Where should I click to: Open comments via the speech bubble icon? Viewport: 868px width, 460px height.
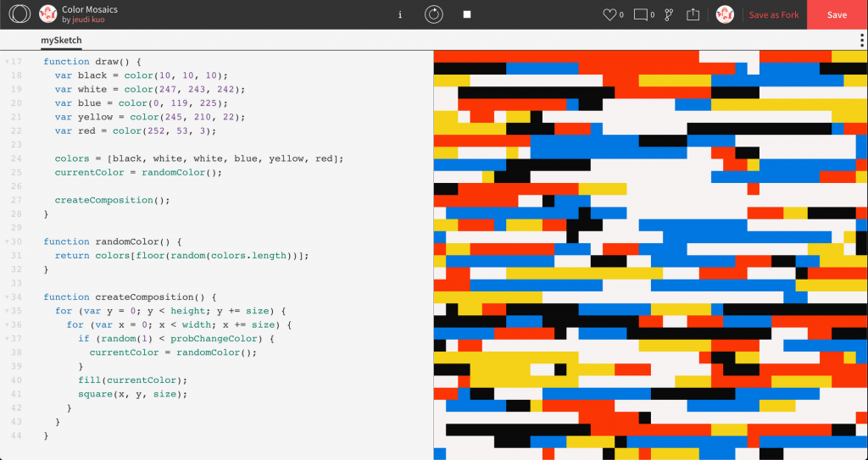(x=641, y=15)
